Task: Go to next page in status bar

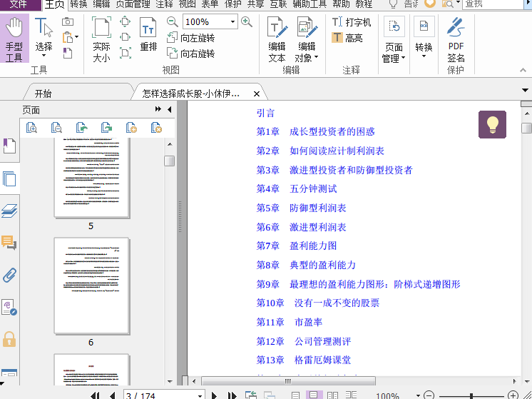Action: point(214,395)
